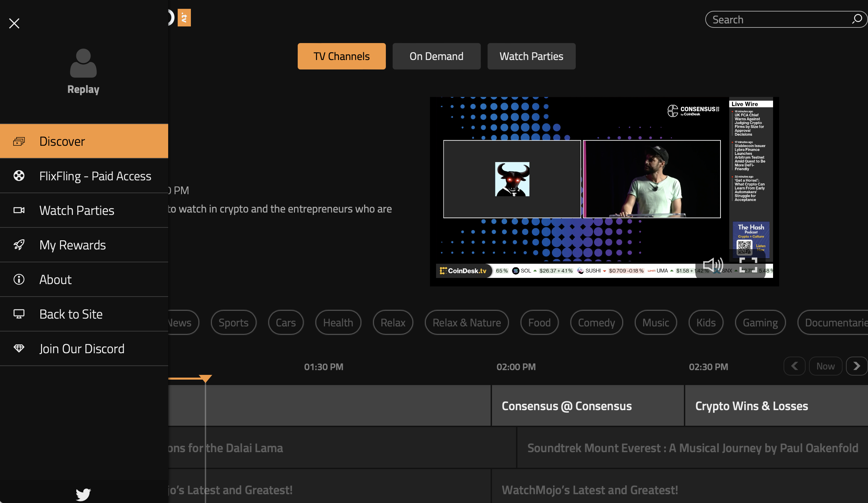Viewport: 868px width, 503px height.
Task: Toggle the Gaming category pill
Action: coord(760,322)
